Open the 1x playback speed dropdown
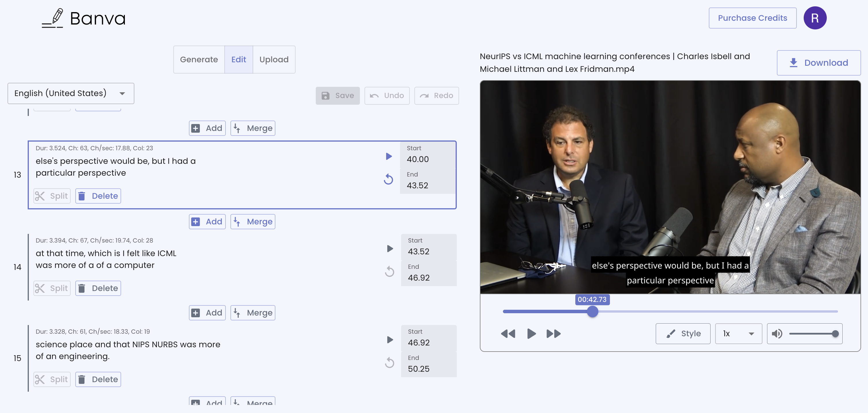Viewport: 868px width, 413px height. (x=738, y=334)
